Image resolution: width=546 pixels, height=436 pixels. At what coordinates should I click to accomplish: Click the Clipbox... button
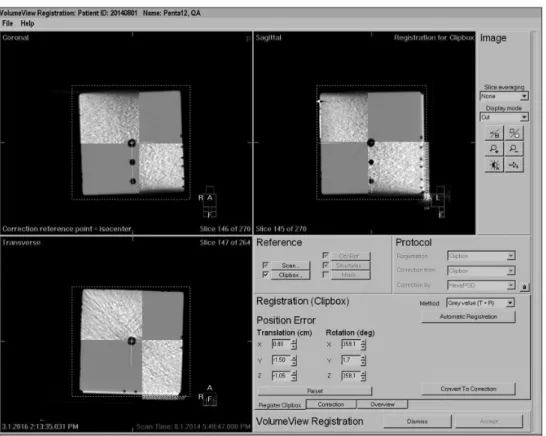click(290, 275)
